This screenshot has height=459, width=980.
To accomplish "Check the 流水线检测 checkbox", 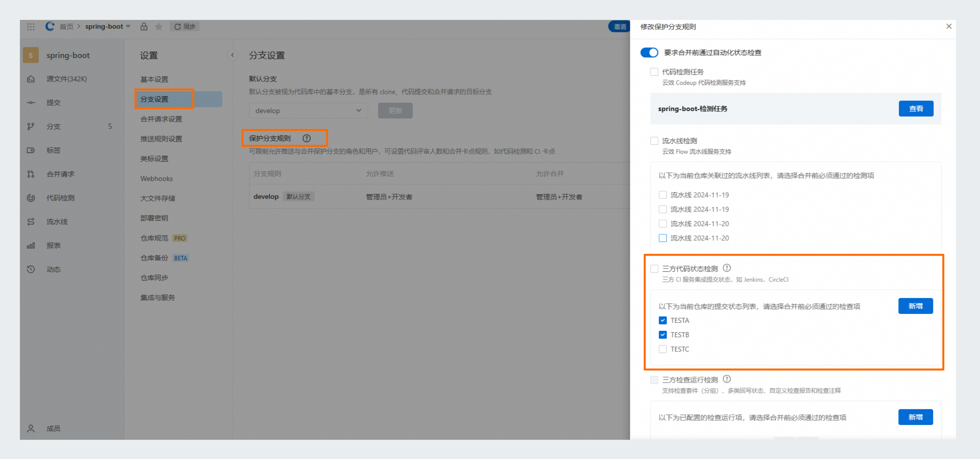I will (x=654, y=141).
